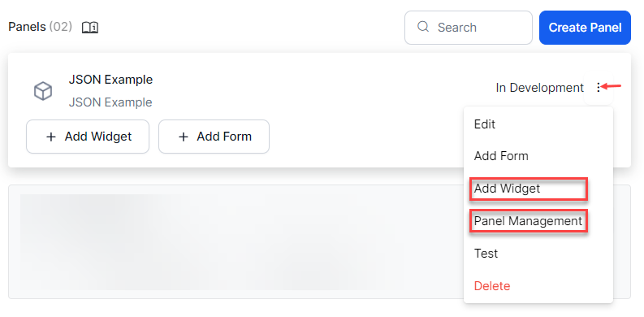The height and width of the screenshot is (317, 644).
Task: Click the plus icon on Add Form button
Action: (x=184, y=137)
